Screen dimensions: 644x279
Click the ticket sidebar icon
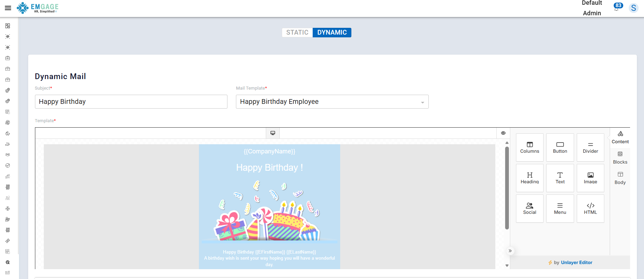coord(7,241)
